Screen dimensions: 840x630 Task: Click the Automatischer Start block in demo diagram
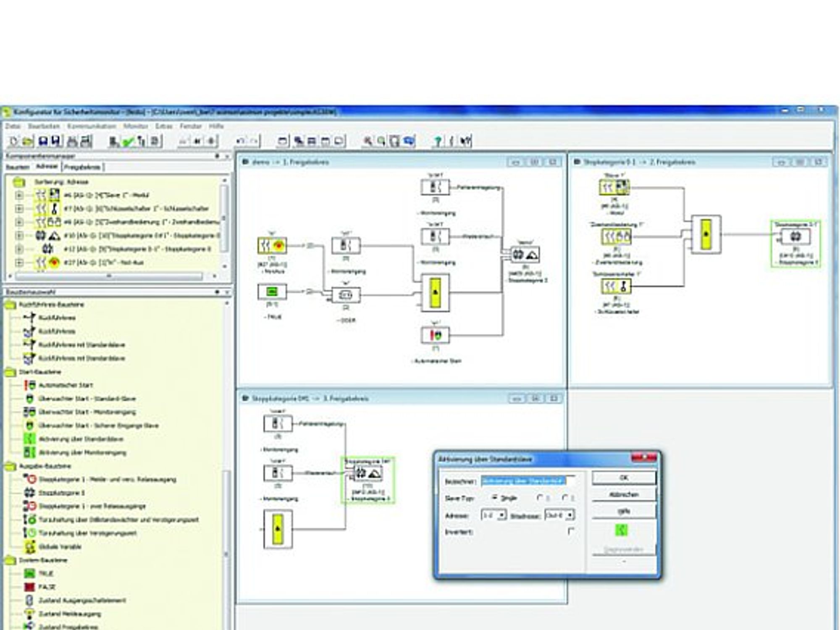(435, 335)
